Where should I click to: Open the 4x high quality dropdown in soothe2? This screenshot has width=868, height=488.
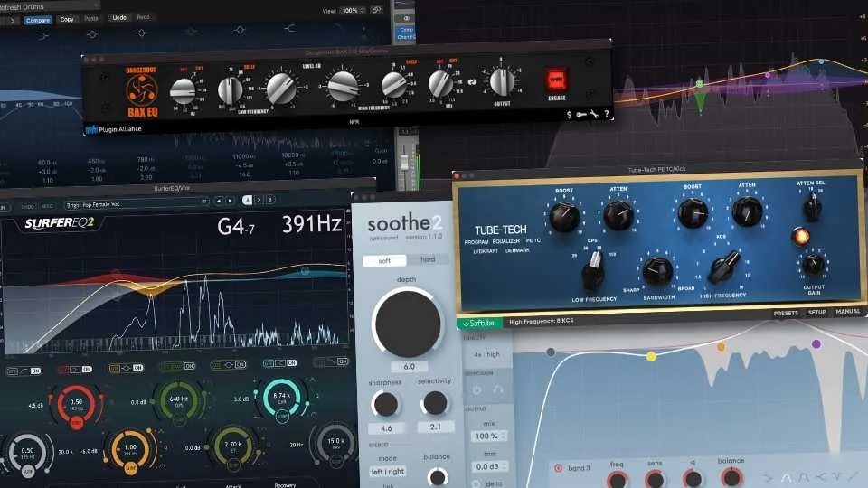click(486, 354)
